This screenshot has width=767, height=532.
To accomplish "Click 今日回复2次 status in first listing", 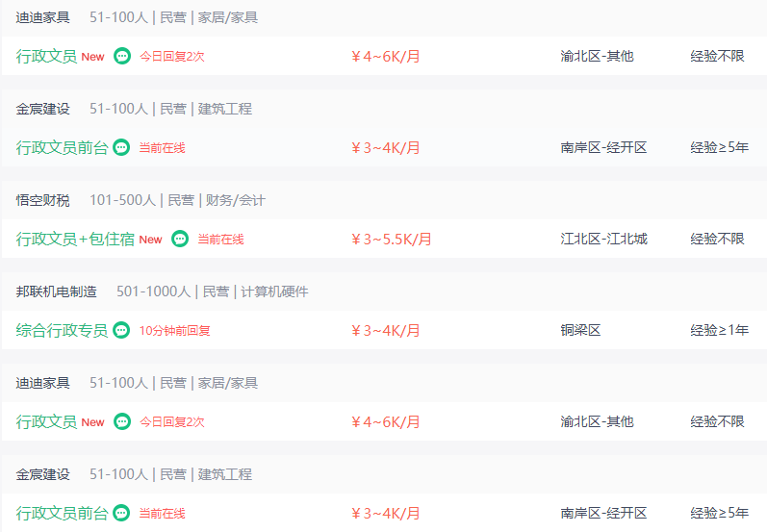I will tap(171, 56).
